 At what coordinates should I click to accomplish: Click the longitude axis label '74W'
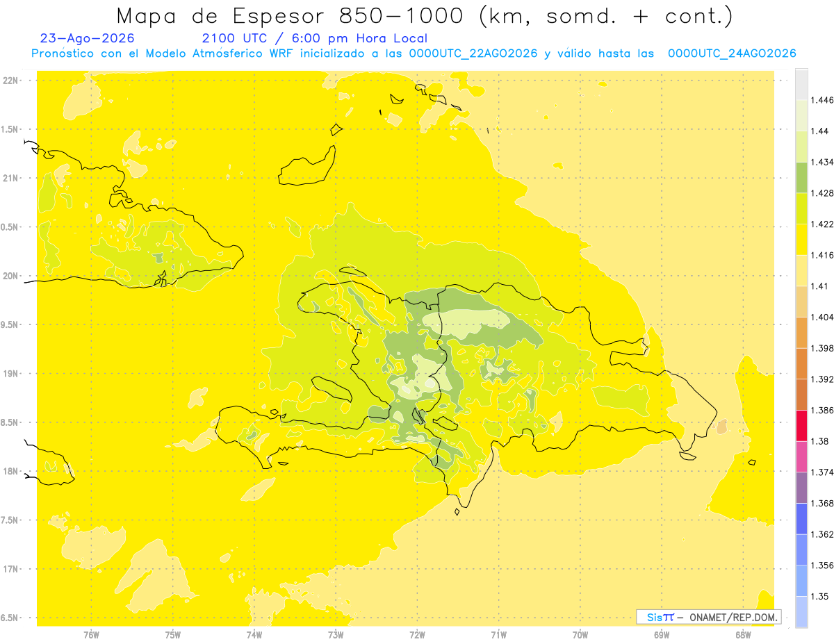pyautogui.click(x=254, y=634)
